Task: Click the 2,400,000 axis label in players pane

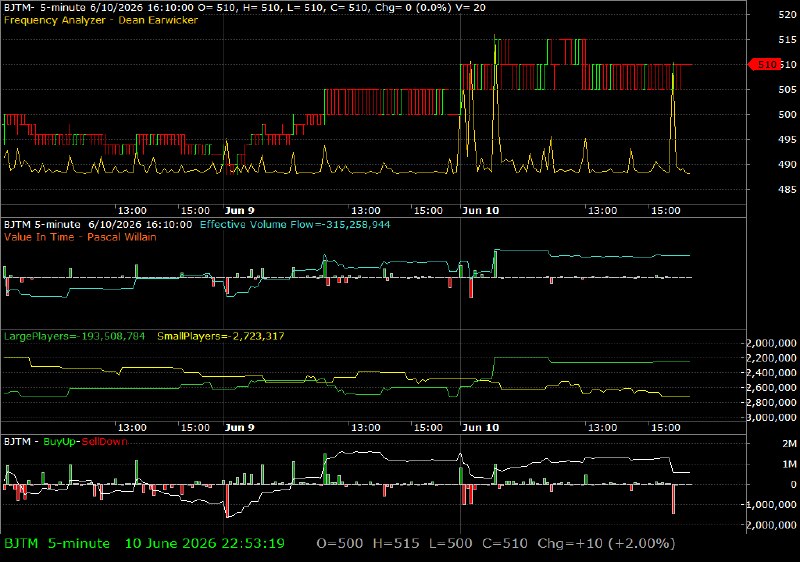Action: (x=771, y=373)
